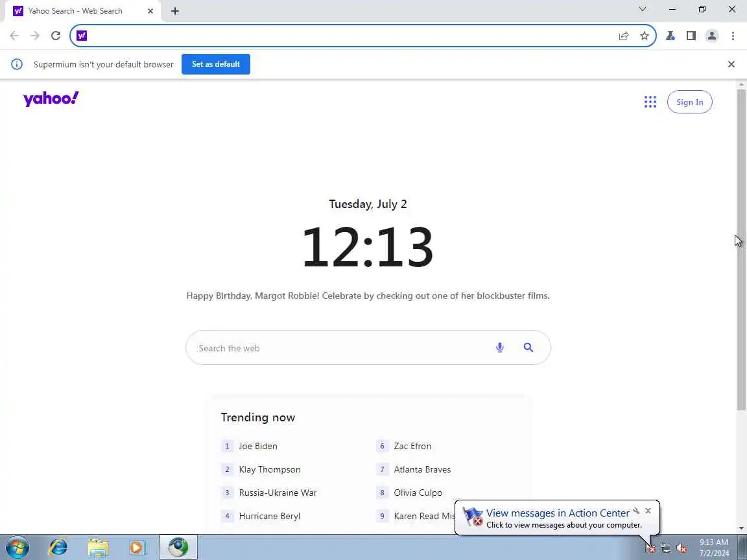Bookmark this tab with the star icon
The width and height of the screenshot is (747, 560).
(x=645, y=36)
